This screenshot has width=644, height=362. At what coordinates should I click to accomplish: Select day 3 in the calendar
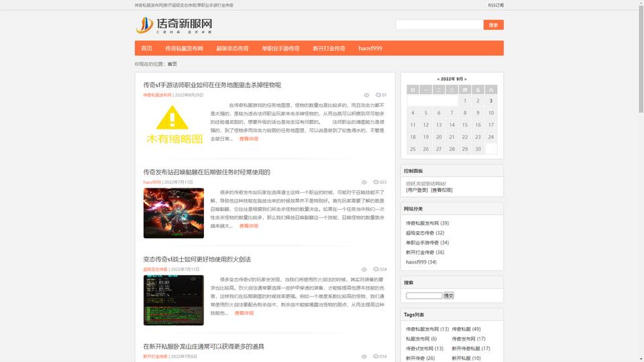(x=491, y=101)
